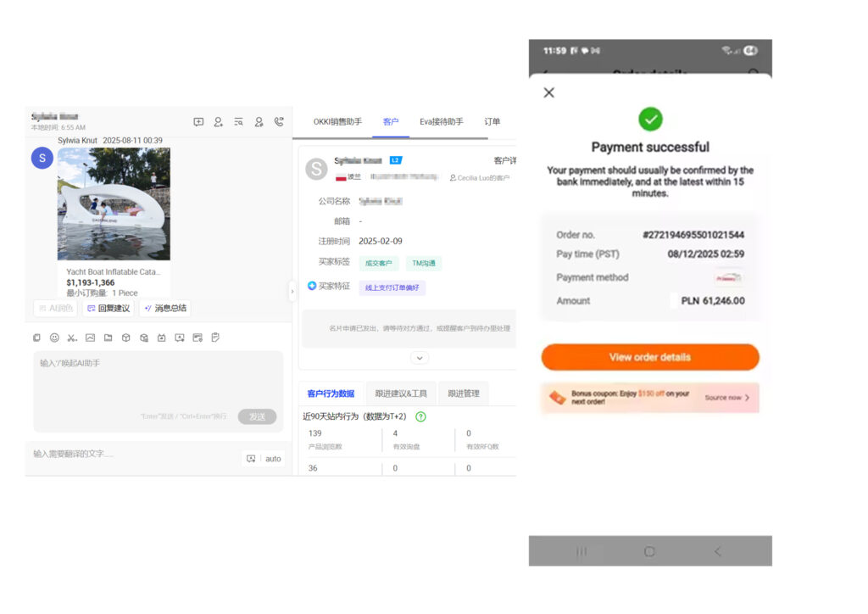Click the emoji smiley icon in chat toolbar

tap(54, 338)
